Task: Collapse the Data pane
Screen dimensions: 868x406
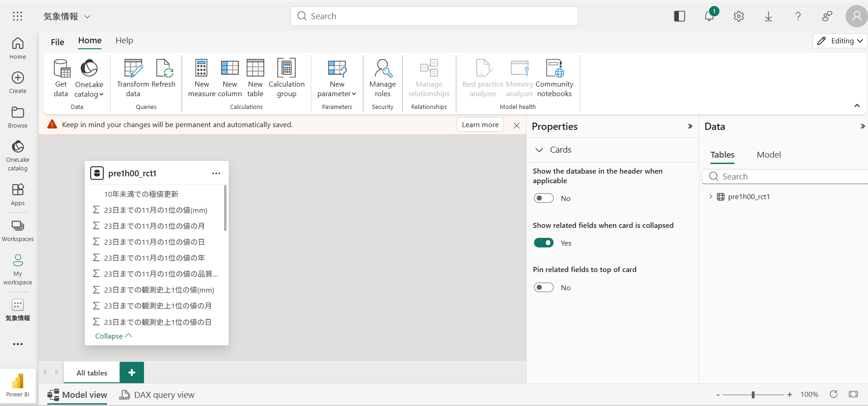Action: [x=863, y=126]
